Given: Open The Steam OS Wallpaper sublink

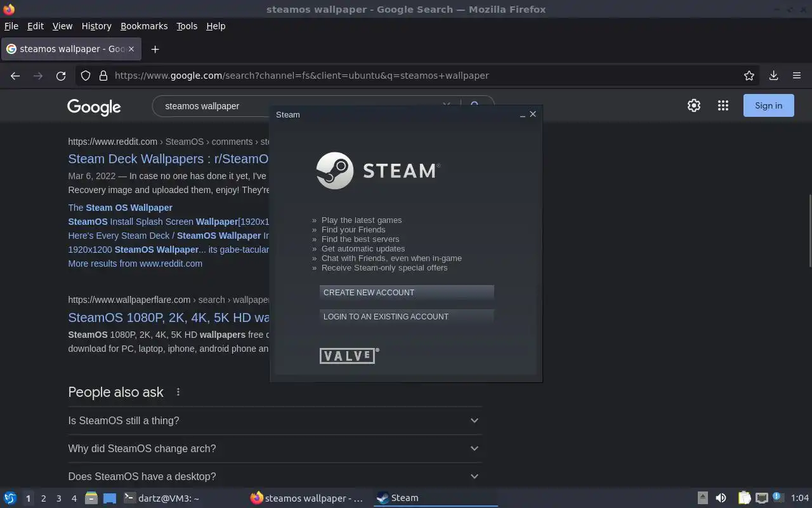Looking at the screenshot, I should point(120,208).
